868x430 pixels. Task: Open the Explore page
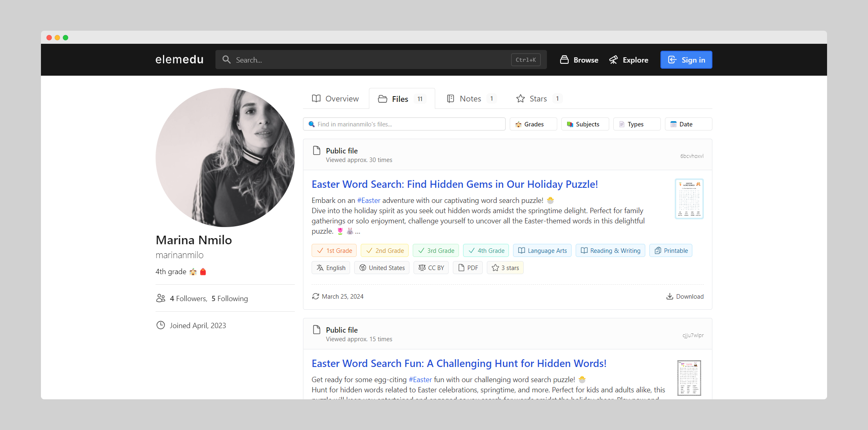pyautogui.click(x=628, y=60)
